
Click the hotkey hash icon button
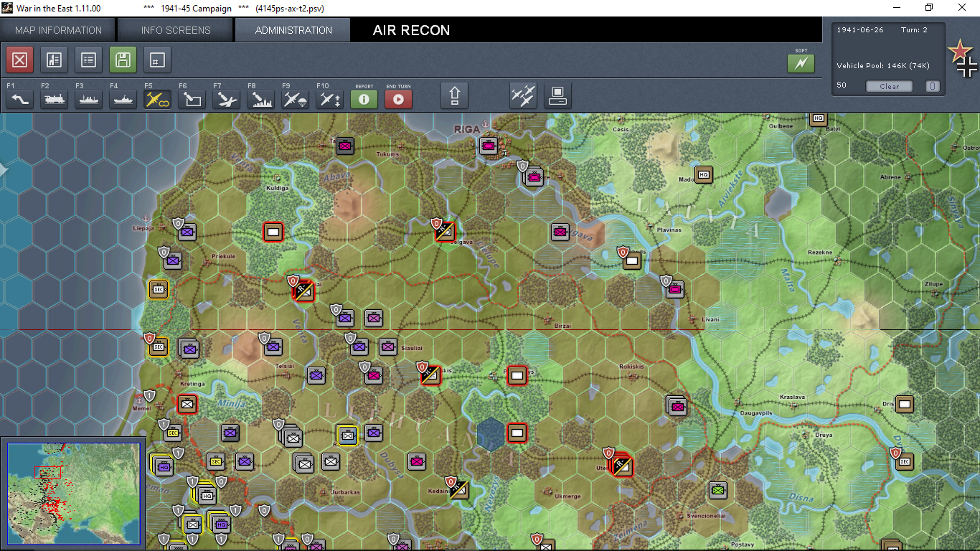(x=157, y=60)
